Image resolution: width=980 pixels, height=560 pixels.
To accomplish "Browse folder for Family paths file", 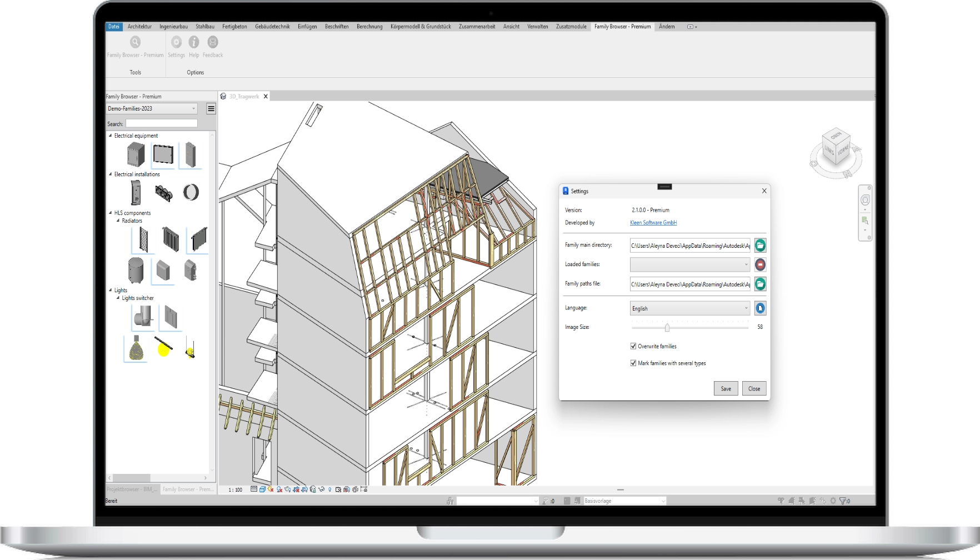I will click(x=760, y=284).
